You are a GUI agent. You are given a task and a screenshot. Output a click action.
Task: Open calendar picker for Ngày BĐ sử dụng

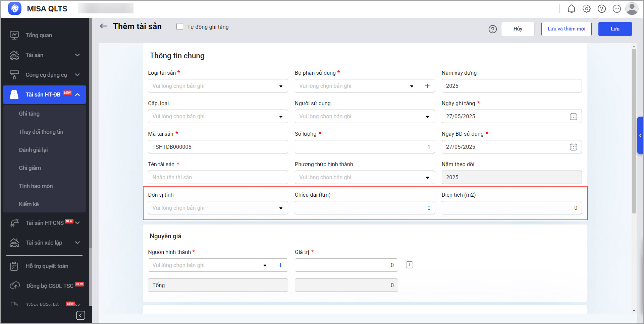pyautogui.click(x=573, y=147)
